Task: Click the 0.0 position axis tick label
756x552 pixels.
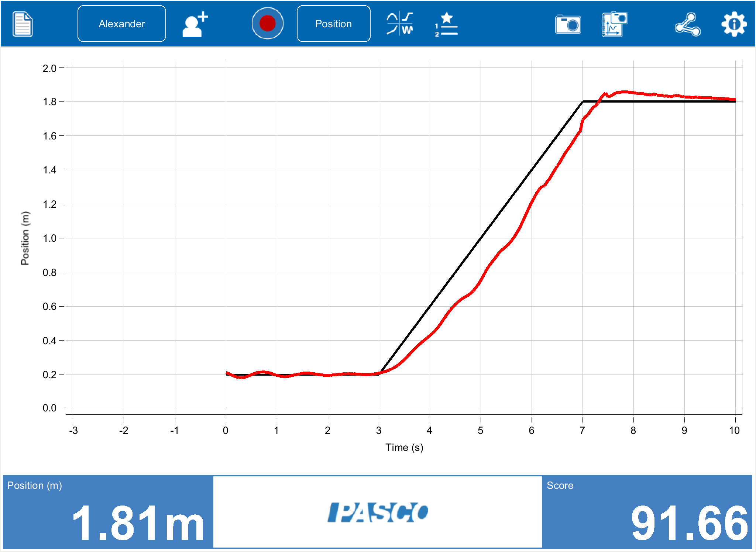Action: coord(49,408)
